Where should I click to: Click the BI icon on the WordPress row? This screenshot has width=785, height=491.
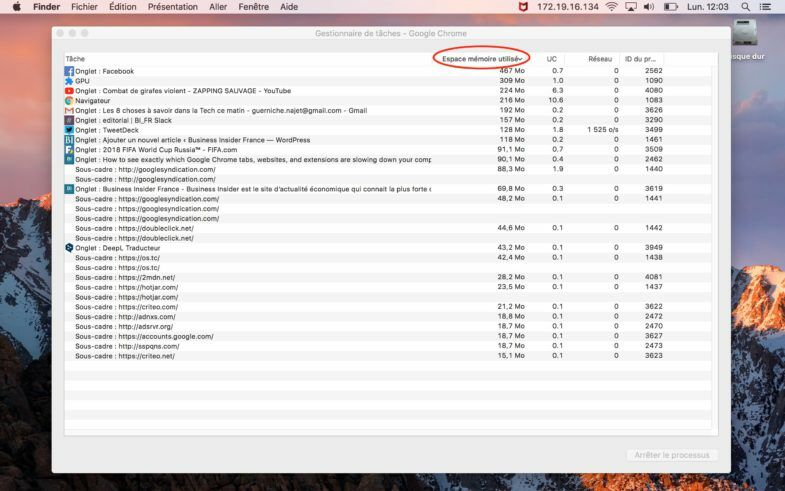click(x=69, y=140)
